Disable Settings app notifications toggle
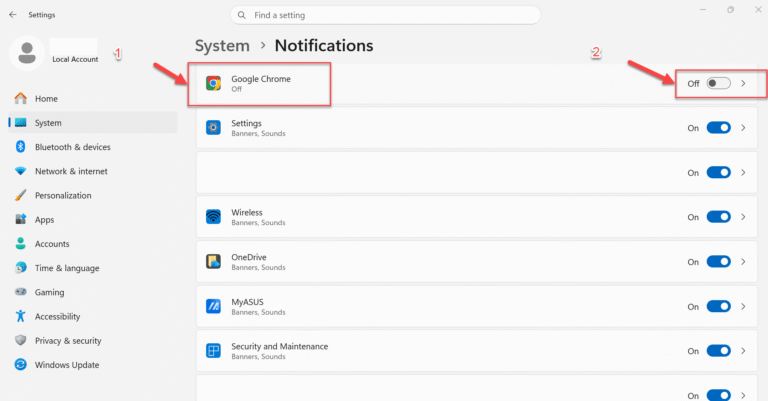This screenshot has height=401, width=768. tap(719, 128)
